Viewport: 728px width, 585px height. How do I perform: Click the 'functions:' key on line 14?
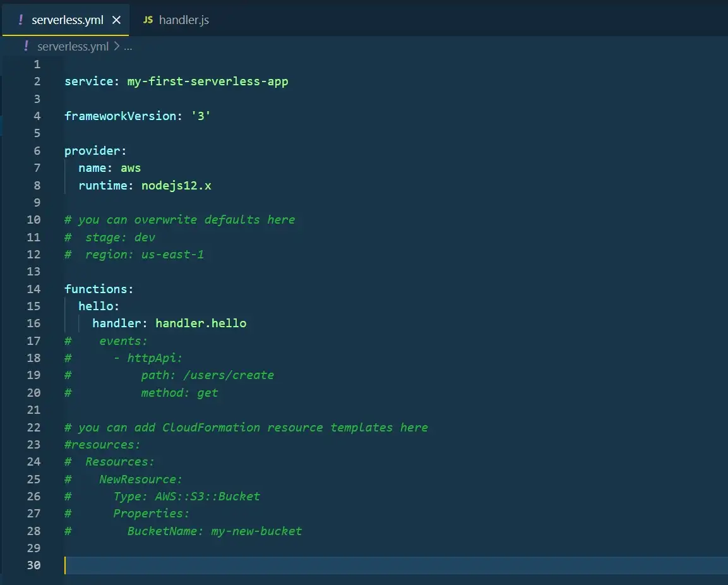(98, 289)
